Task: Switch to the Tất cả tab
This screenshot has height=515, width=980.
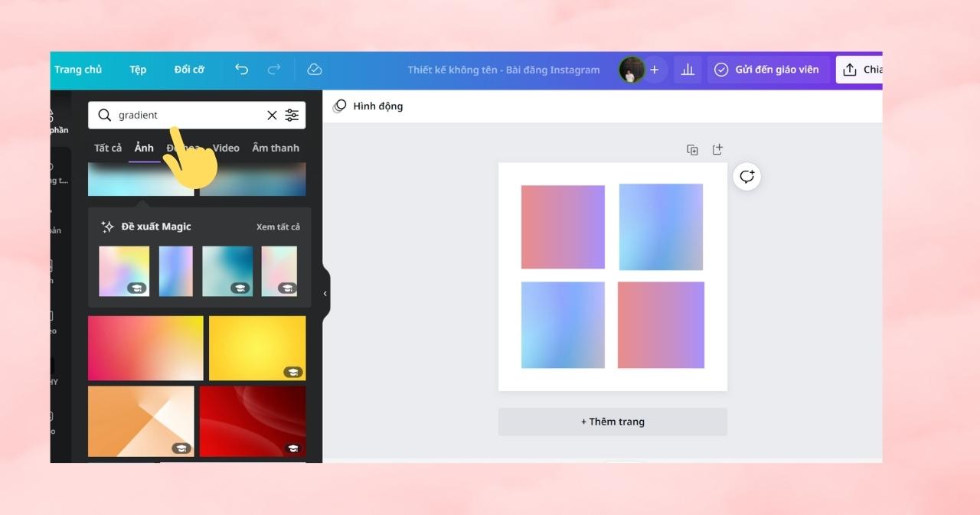Action: [108, 148]
